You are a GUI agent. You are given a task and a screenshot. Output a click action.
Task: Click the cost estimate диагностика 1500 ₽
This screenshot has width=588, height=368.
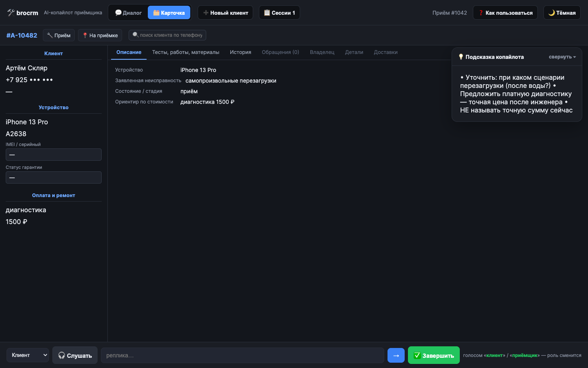point(207,102)
